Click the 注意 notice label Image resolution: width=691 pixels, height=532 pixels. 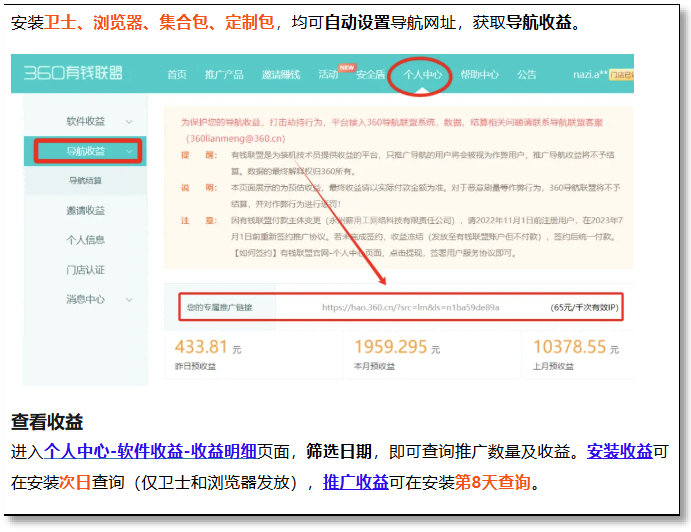point(198,220)
